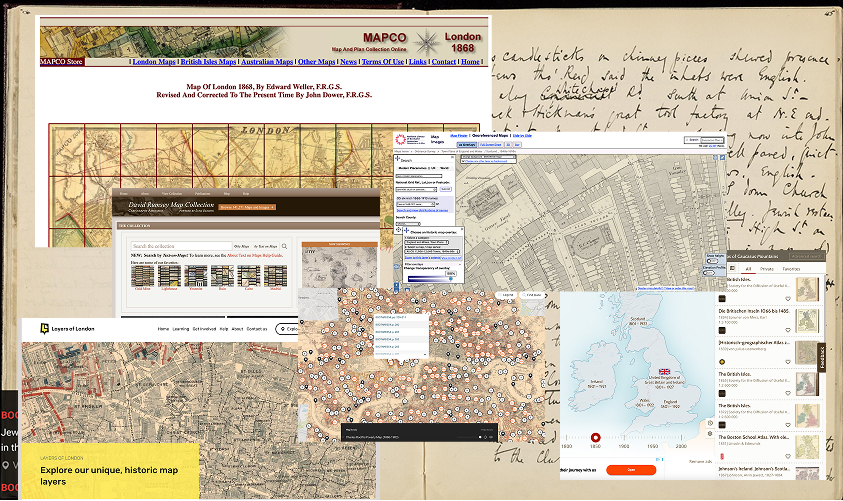843x501 pixels.
Task: Click the Feedback side tab in Old Maps Online
Action: (x=821, y=357)
